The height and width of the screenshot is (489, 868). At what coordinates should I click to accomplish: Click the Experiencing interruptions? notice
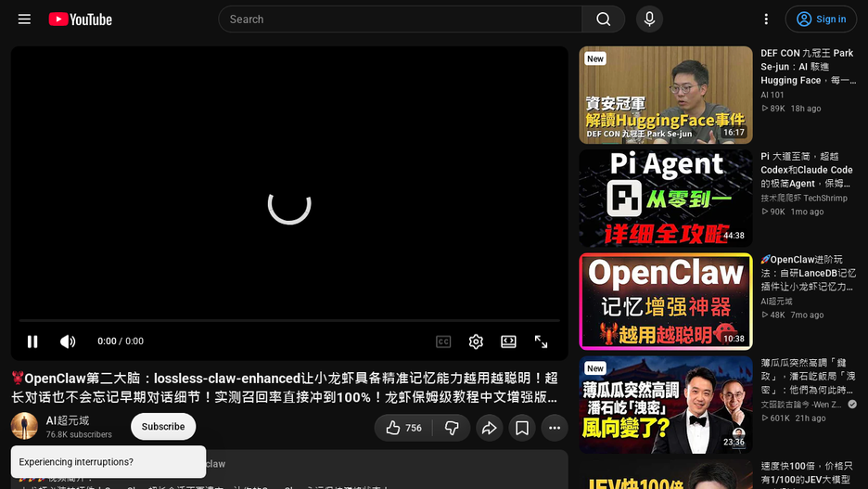coord(108,462)
